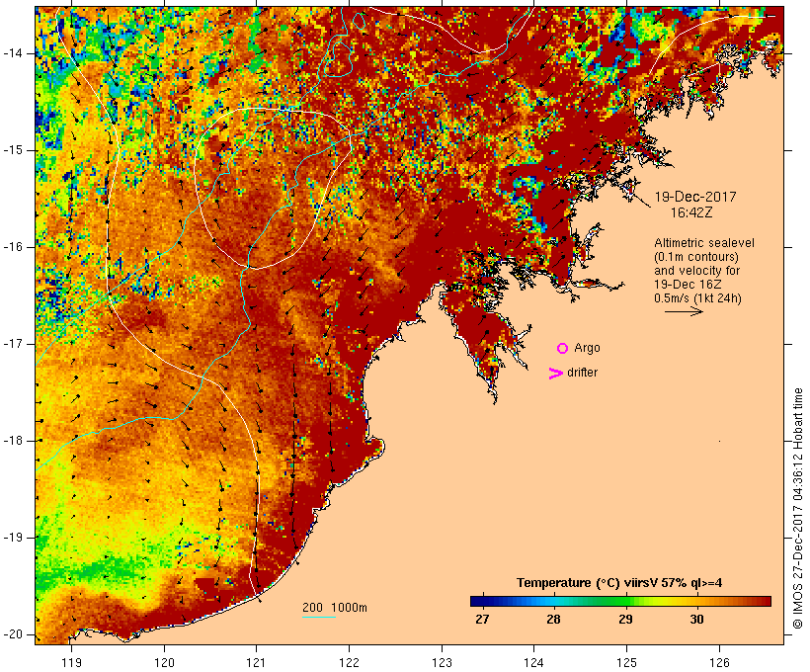Click the 'and velocity for' text
This screenshot has height=672, width=810.
pos(696,271)
